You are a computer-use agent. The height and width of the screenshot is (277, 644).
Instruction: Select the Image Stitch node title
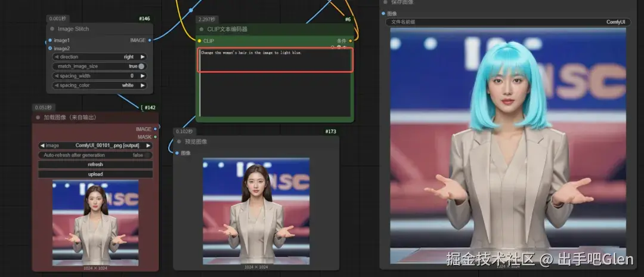click(73, 29)
